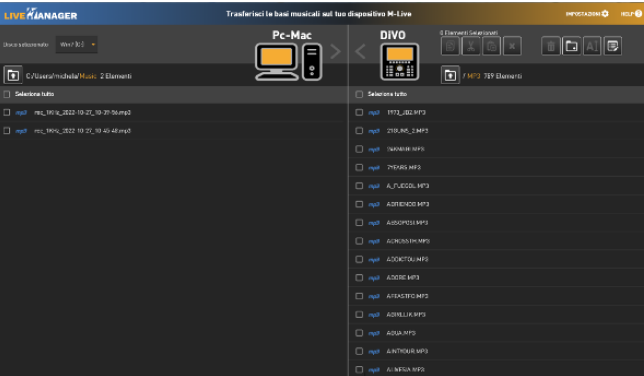Click the cut scissors icon

(x=471, y=46)
